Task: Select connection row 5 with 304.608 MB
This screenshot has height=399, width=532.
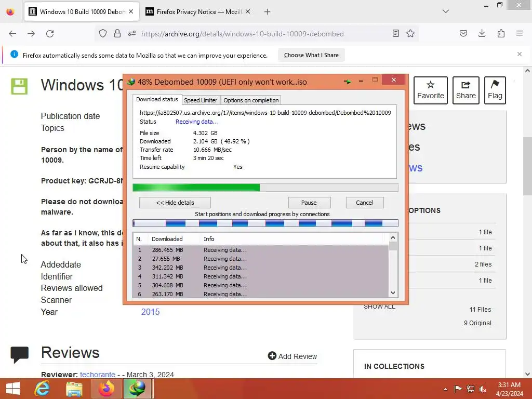Action: pos(261,285)
